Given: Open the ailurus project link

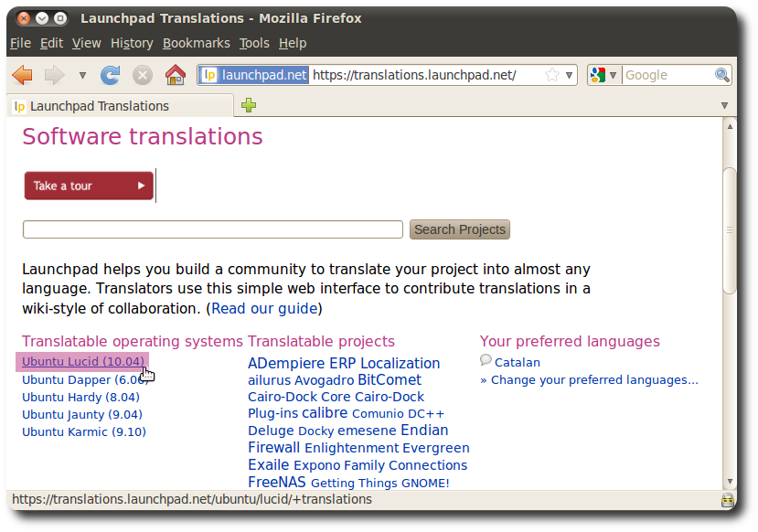Looking at the screenshot, I should point(269,380).
